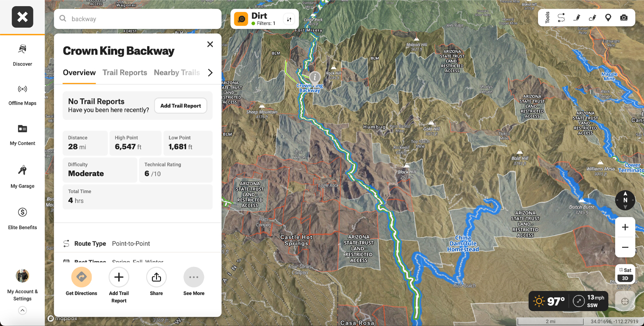Viewport: 644px width, 326px height.
Task: Zoom out the map
Action: coord(625,247)
